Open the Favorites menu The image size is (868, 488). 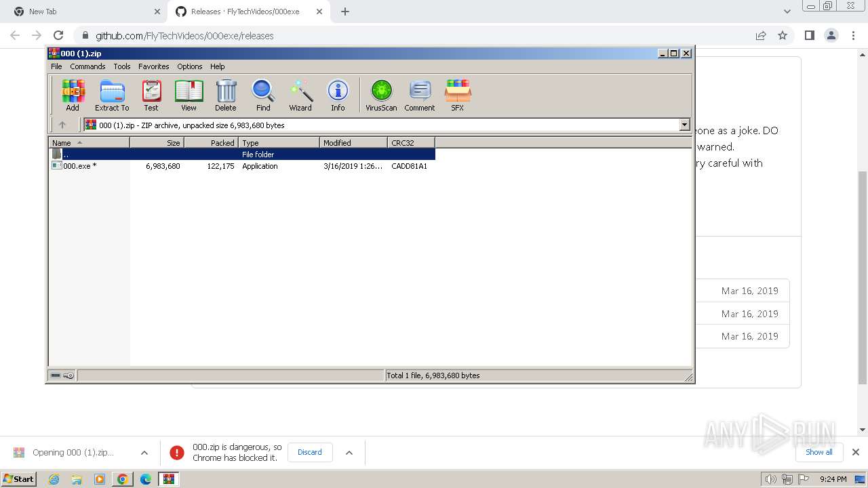(x=154, y=66)
